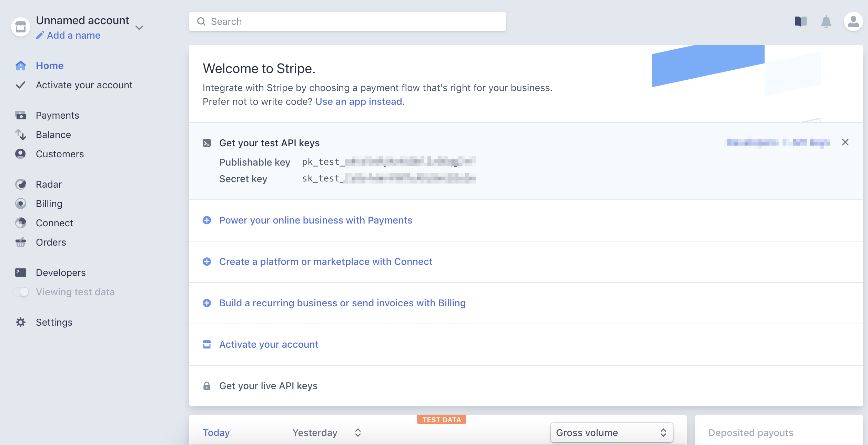Image resolution: width=868 pixels, height=445 pixels.
Task: Click the Payments camera-wallet icon
Action: (21, 115)
